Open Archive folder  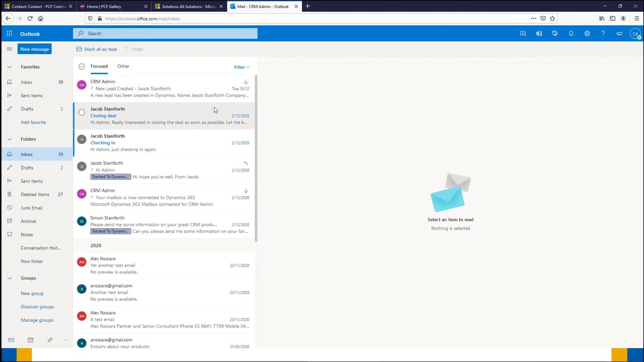click(28, 221)
